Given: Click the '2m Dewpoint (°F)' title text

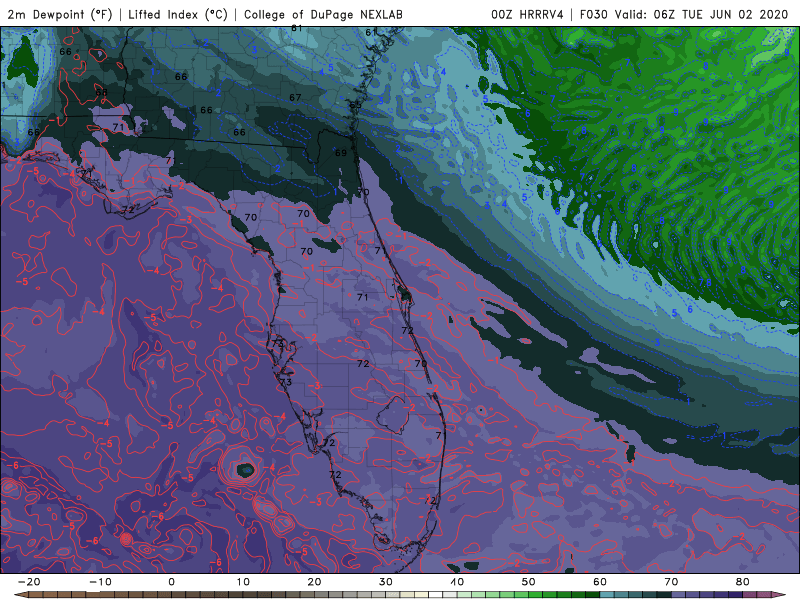Looking at the screenshot, I should tap(60, 14).
